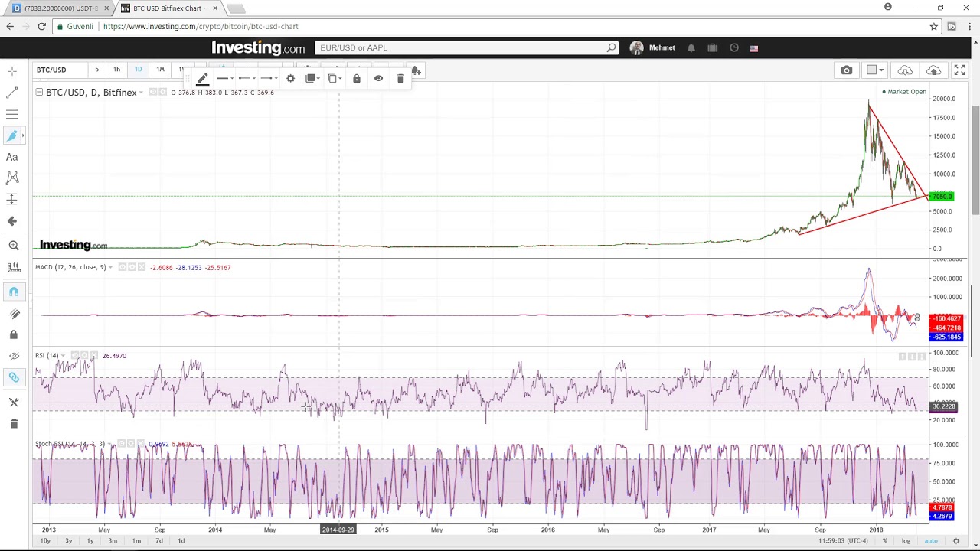Viewport: 980px width, 551px height.
Task: Open the clone copy dropdown in floating toolbar
Action: point(335,78)
